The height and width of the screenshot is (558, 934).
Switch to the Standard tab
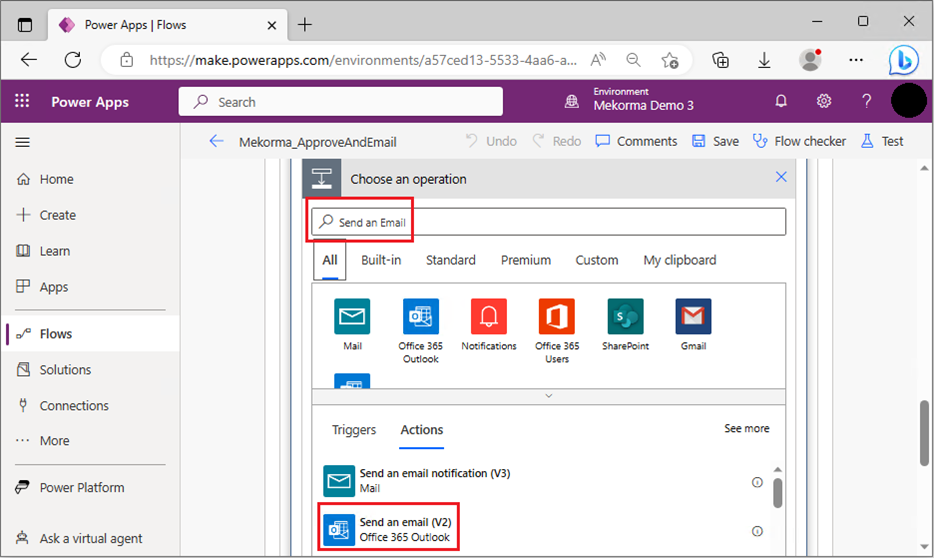[x=451, y=260]
